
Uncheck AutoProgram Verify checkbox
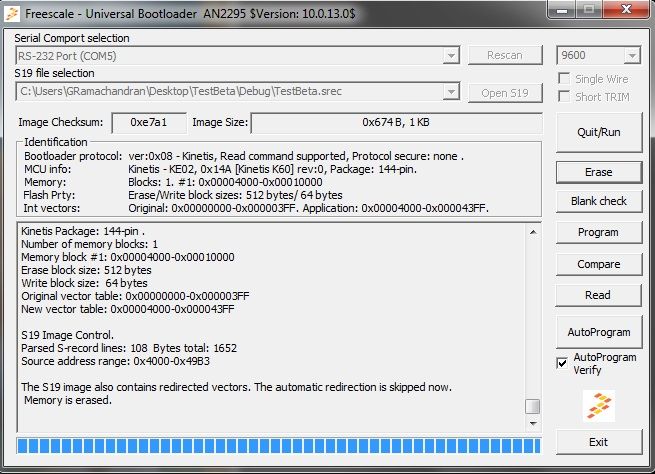pos(562,363)
